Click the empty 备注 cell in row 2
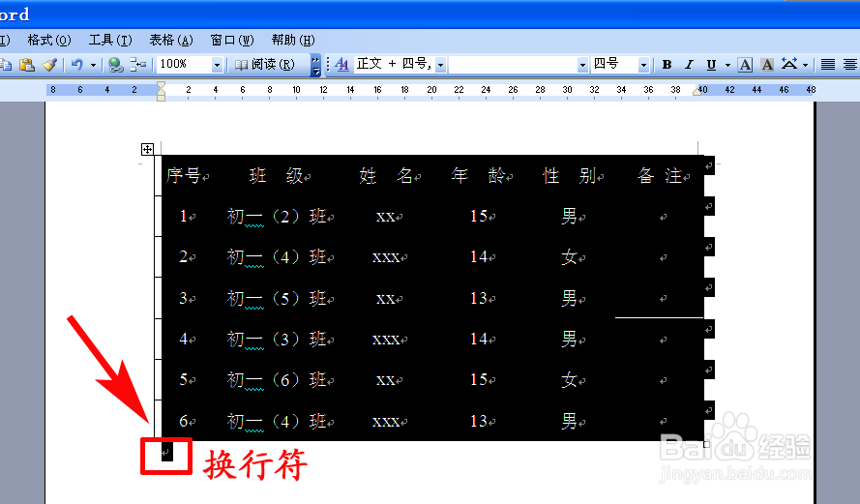 [659, 256]
